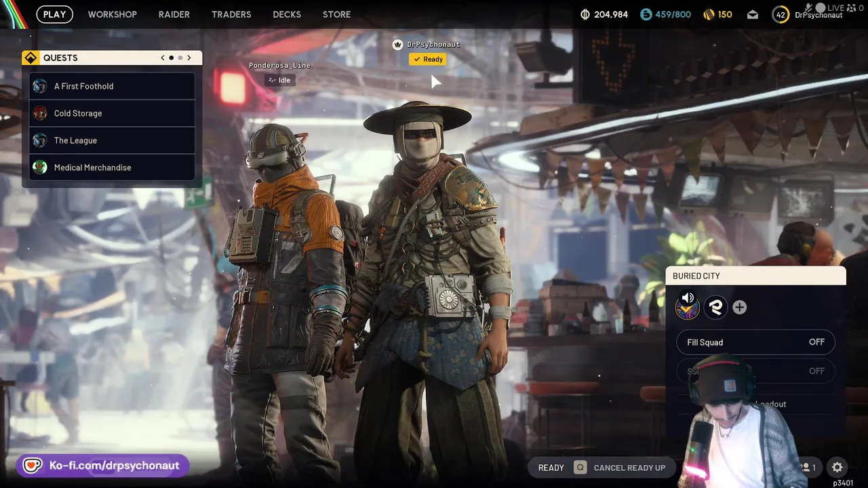Screen dimensions: 868x488
Task: Click the Idle status badge
Action: pos(279,80)
